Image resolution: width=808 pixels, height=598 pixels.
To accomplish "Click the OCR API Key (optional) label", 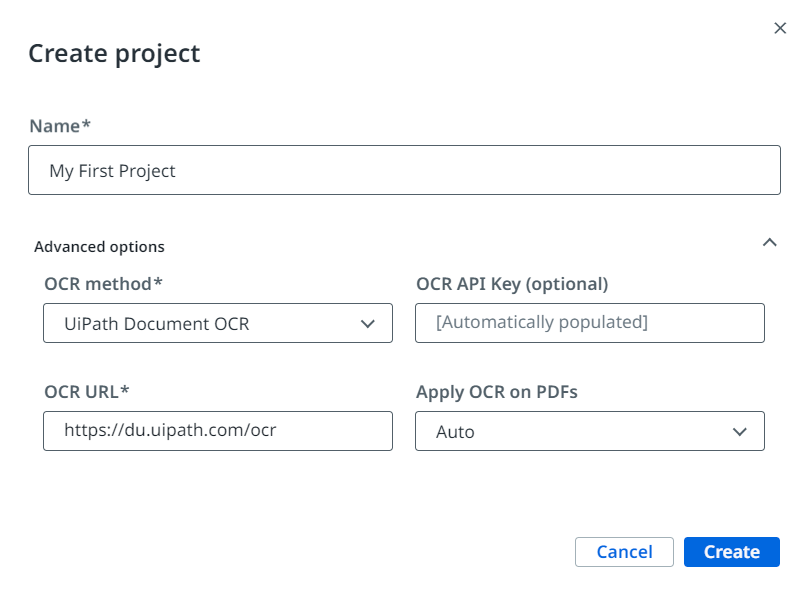I will click(x=512, y=284).
